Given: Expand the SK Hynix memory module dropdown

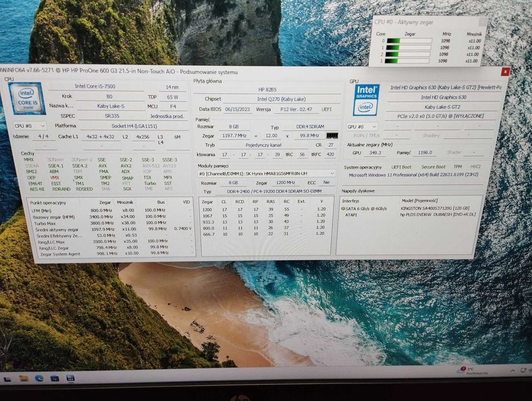Looking at the screenshot, I should [266, 174].
